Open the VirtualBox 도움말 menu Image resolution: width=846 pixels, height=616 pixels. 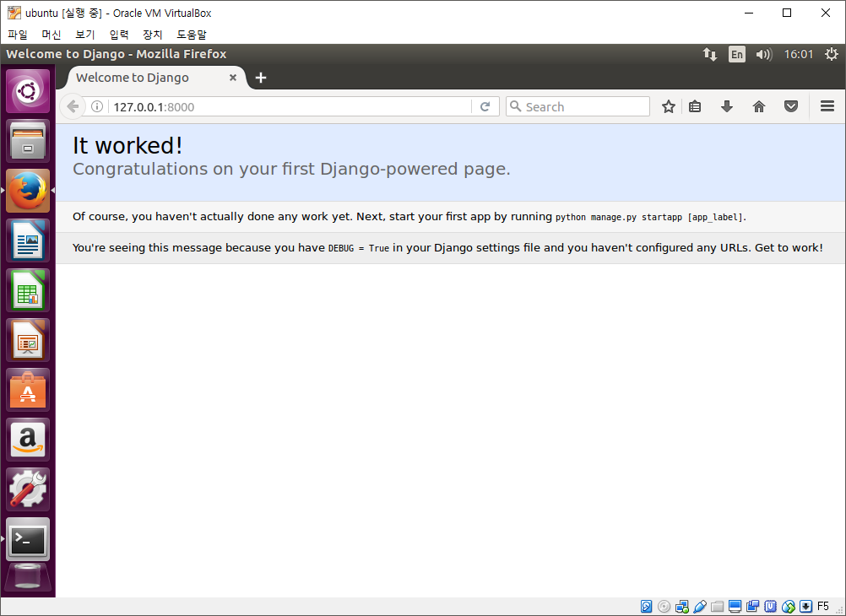[192, 35]
